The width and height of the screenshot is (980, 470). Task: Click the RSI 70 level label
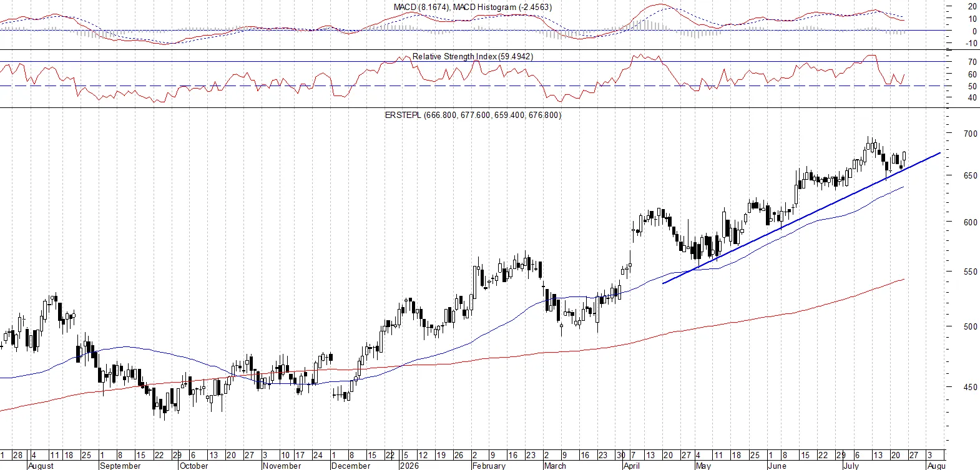click(x=973, y=62)
